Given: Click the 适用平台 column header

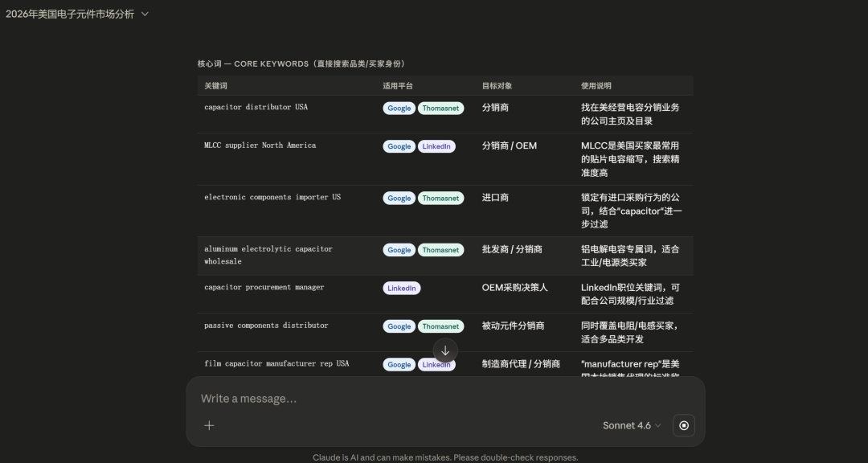Looking at the screenshot, I should [x=398, y=86].
